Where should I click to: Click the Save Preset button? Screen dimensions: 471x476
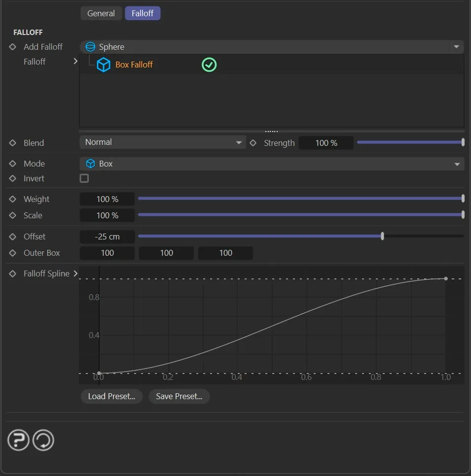(179, 396)
